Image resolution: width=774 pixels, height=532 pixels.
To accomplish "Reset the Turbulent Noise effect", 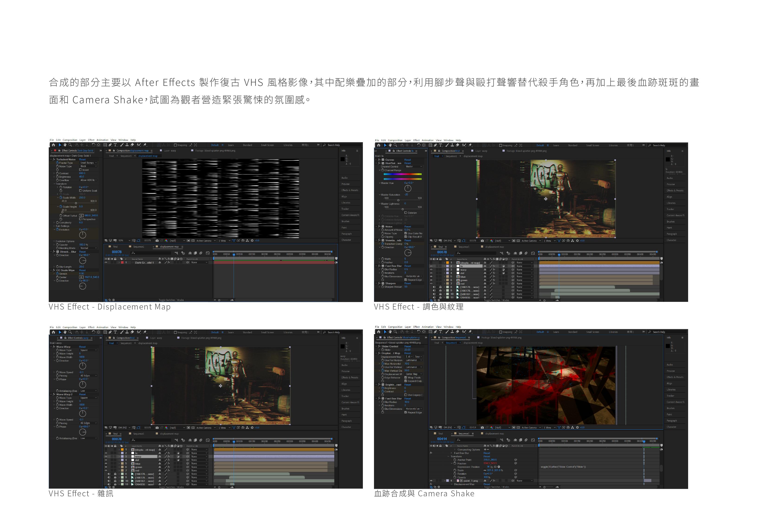I will 82,159.
